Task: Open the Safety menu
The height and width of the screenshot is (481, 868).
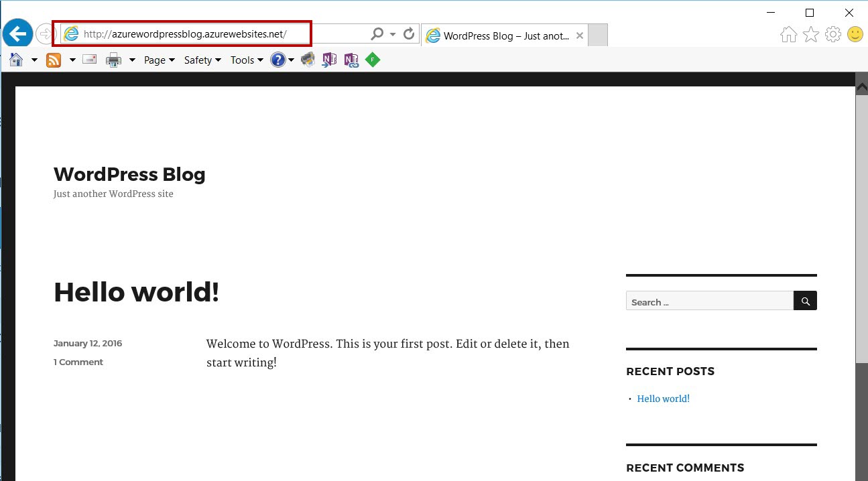Action: [x=203, y=60]
